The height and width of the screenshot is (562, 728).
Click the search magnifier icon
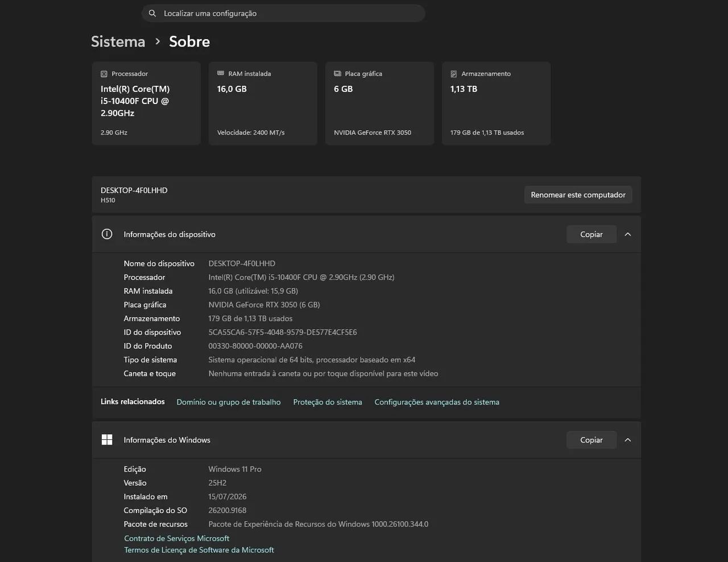pyautogui.click(x=152, y=13)
